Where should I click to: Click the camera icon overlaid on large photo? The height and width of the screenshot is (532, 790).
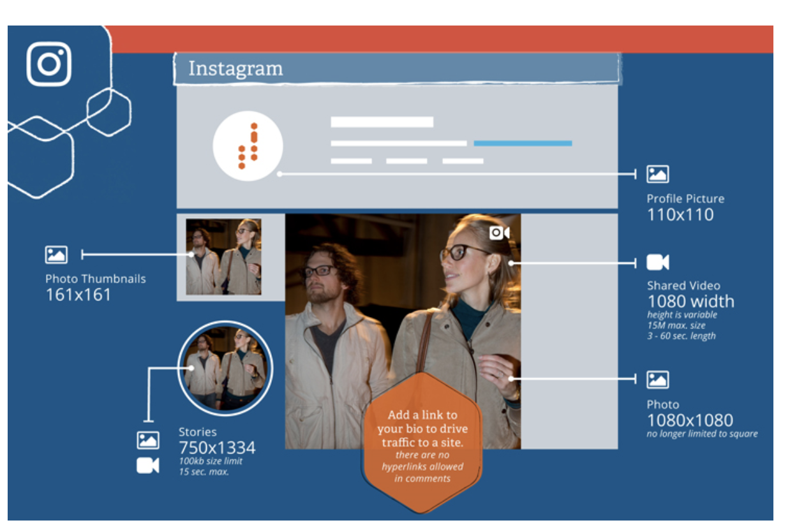pos(500,233)
